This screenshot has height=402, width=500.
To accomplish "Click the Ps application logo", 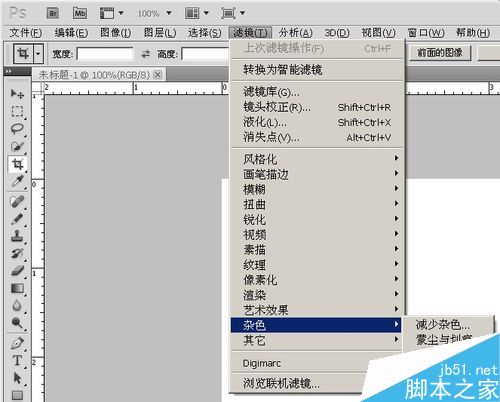I will 17,13.
